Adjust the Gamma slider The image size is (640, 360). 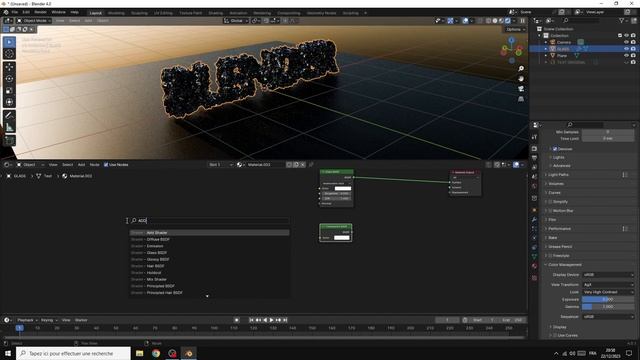tap(608, 307)
